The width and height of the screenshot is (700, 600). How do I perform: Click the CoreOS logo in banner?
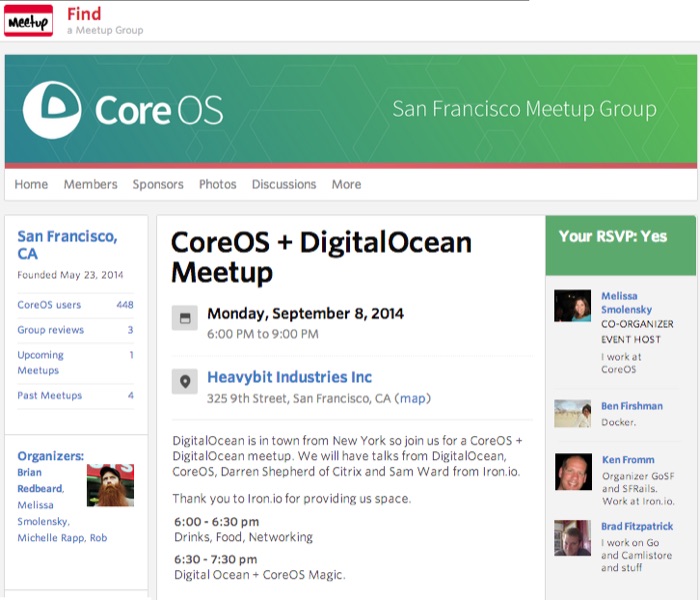click(x=123, y=110)
